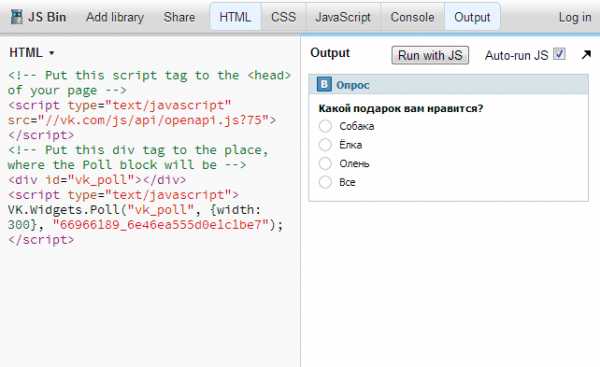Click the Run with JS button

pyautogui.click(x=430, y=55)
